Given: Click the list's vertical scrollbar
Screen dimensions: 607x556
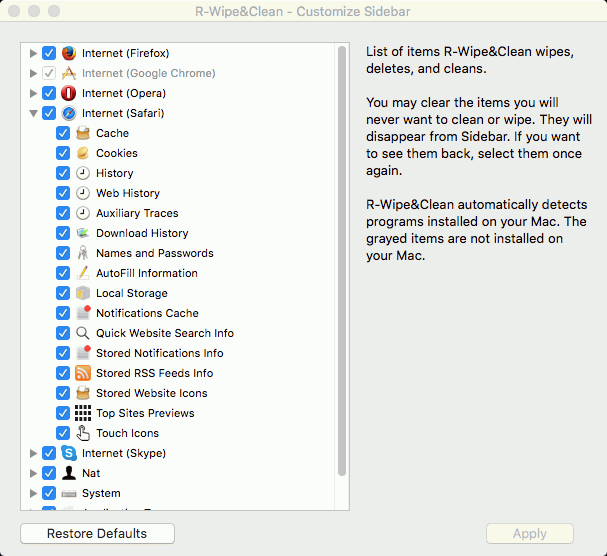Looking at the screenshot, I should point(342,261).
